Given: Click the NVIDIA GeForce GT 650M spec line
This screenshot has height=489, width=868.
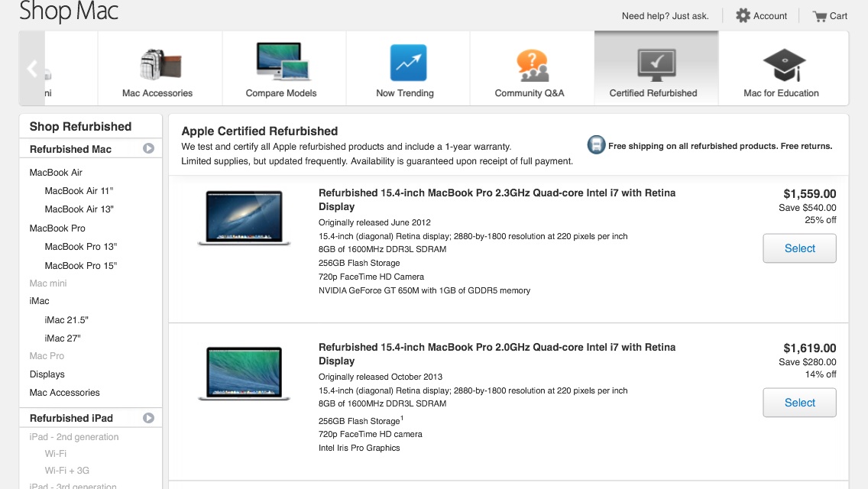Looking at the screenshot, I should click(424, 290).
